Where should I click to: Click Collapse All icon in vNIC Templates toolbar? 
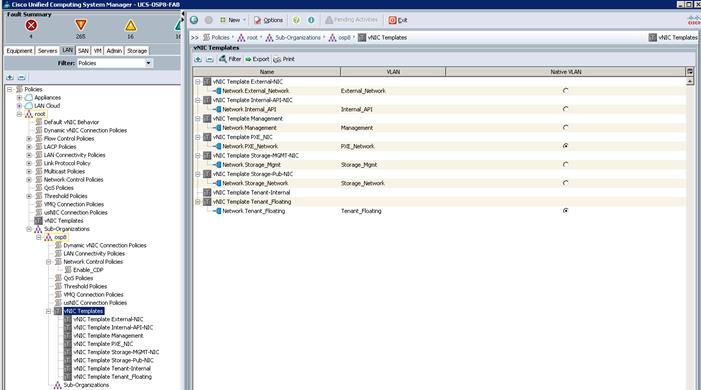point(209,59)
